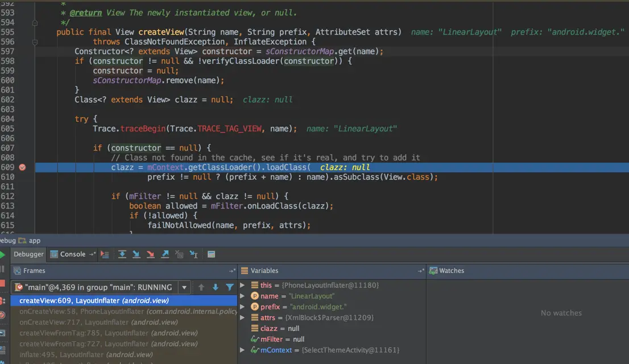Click the @return Javadoc tag
629x364 pixels.
[x=85, y=13]
